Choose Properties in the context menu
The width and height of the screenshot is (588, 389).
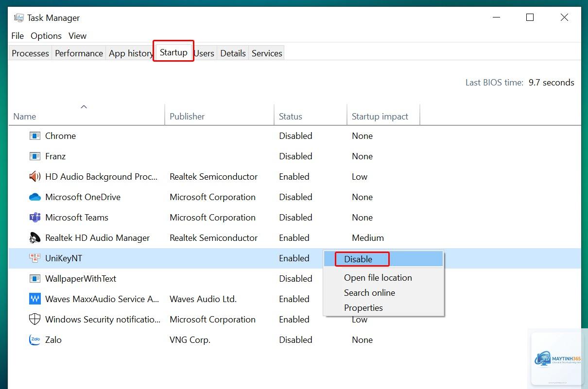pyautogui.click(x=384, y=308)
